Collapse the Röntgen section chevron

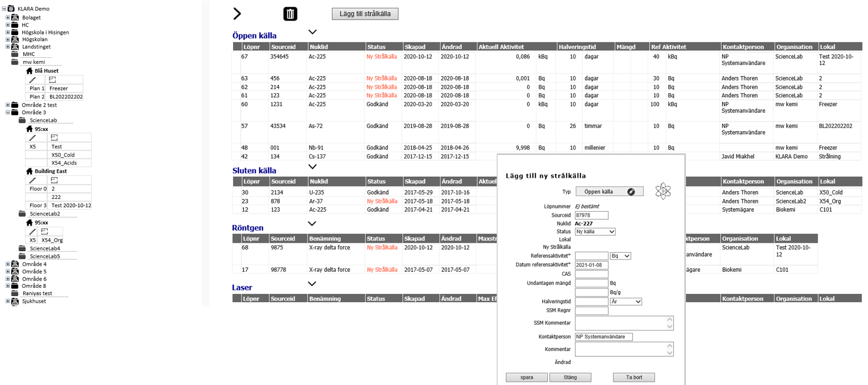(x=312, y=223)
